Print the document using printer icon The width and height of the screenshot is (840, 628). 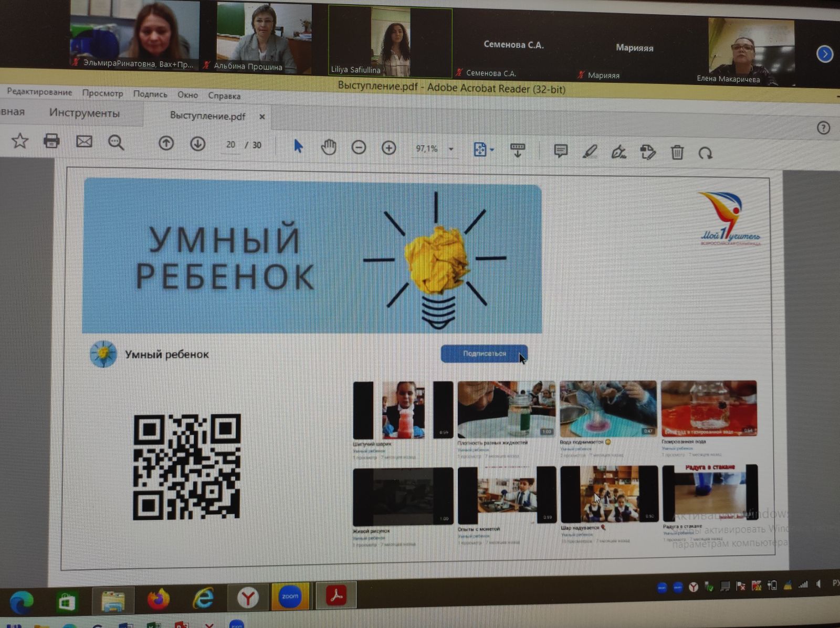51,141
